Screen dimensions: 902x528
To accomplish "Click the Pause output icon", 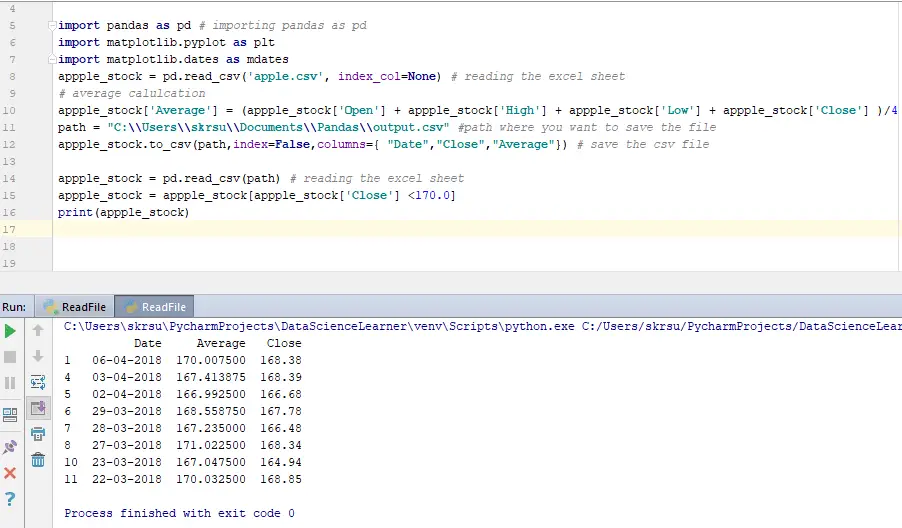I will coord(10,383).
